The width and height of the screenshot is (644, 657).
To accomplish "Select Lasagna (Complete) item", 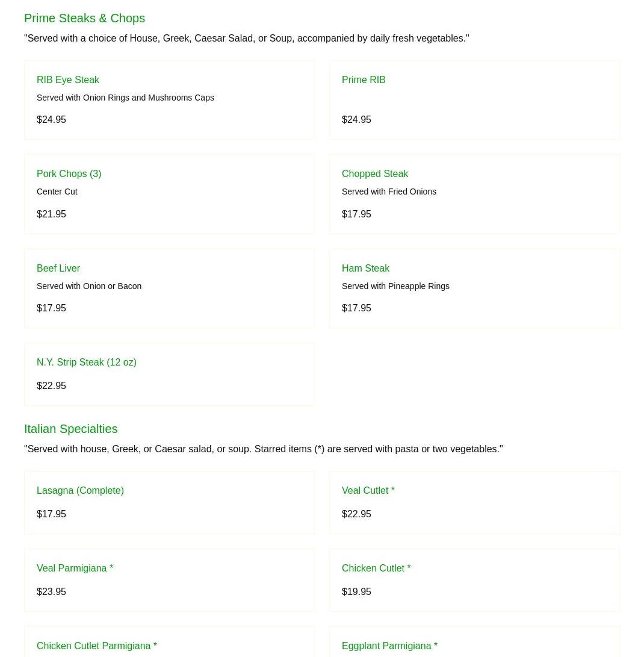I will (80, 490).
